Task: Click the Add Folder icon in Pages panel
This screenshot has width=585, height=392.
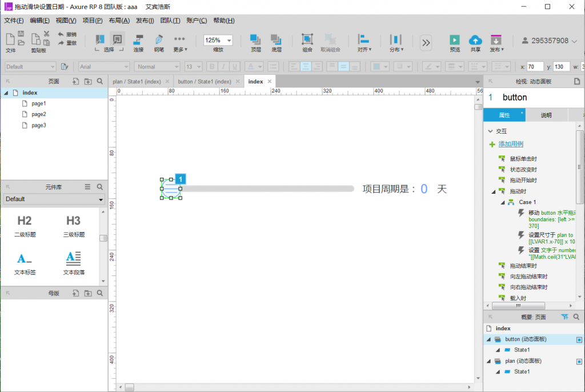Action: coord(88,81)
